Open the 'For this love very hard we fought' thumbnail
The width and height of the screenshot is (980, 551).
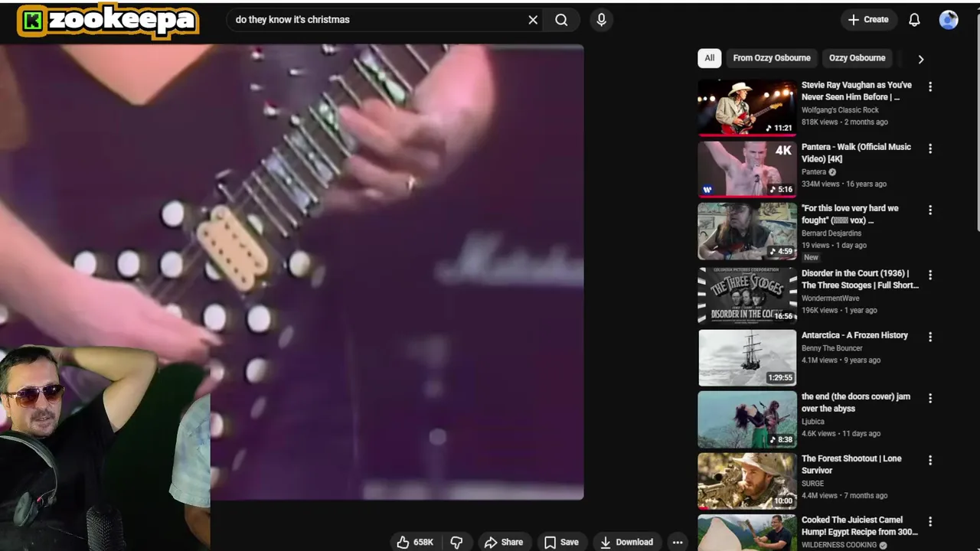tap(747, 231)
